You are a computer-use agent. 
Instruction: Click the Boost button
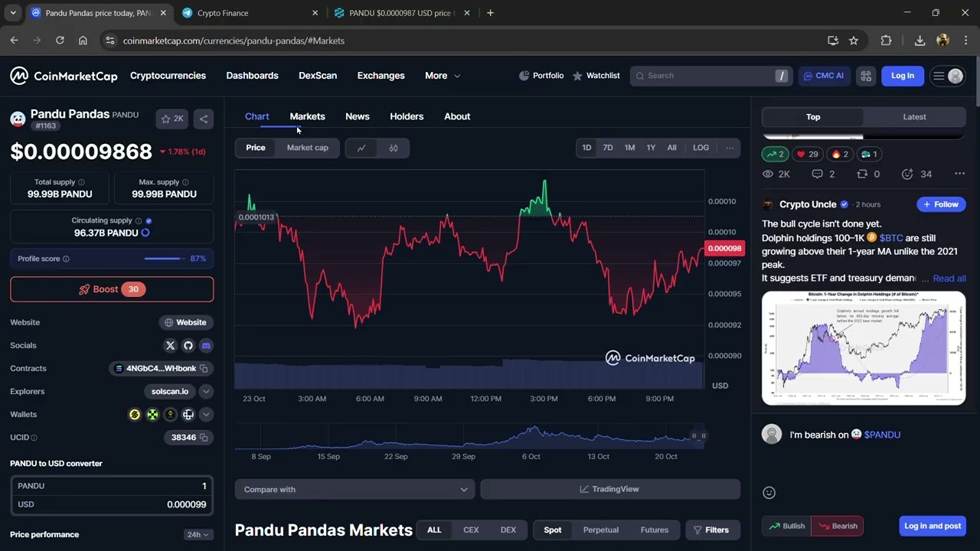tap(112, 289)
